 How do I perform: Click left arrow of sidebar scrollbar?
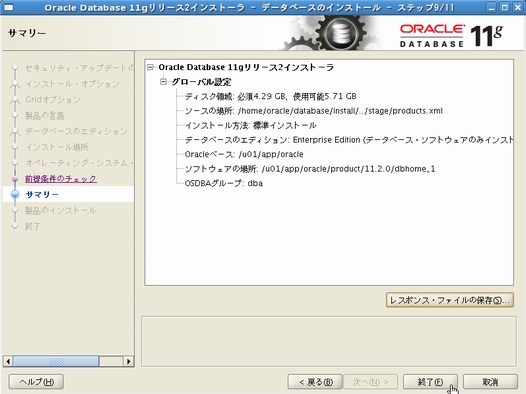pyautogui.click(x=8, y=361)
